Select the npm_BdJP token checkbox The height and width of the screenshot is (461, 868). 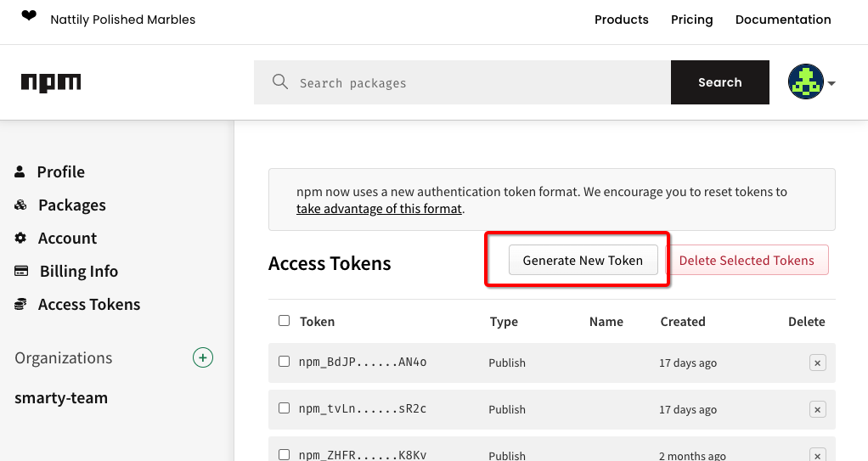coord(284,362)
